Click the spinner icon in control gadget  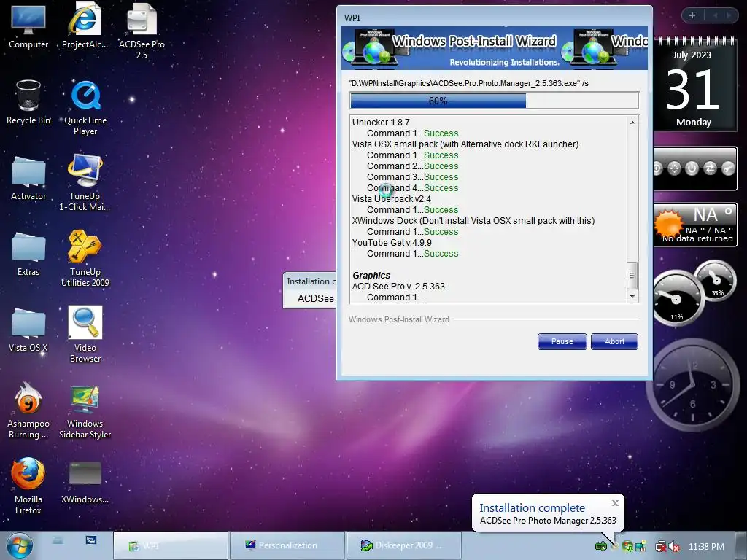pos(674,168)
